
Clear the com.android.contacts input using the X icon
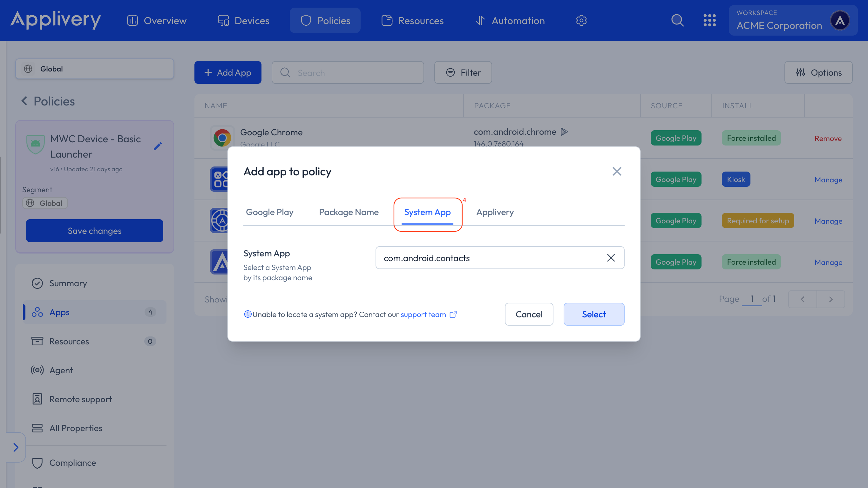[611, 258]
